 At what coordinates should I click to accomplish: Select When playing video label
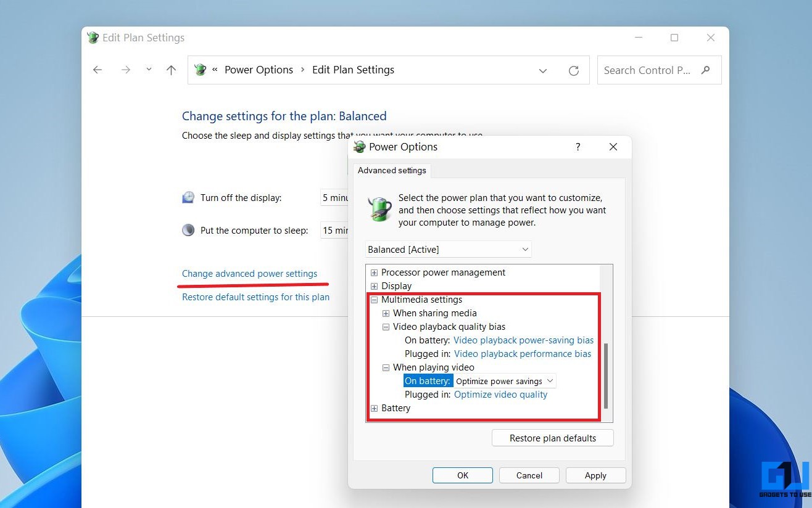(x=434, y=367)
